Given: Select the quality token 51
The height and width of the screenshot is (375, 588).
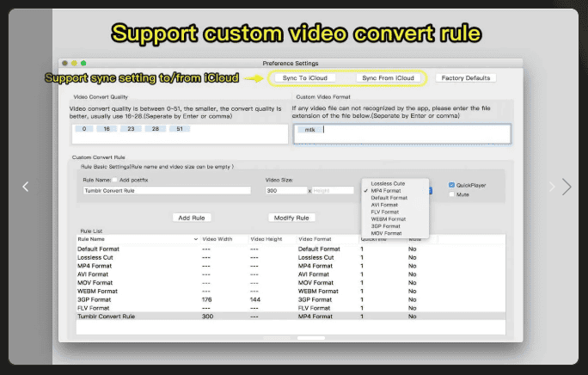Looking at the screenshot, I should (x=180, y=129).
